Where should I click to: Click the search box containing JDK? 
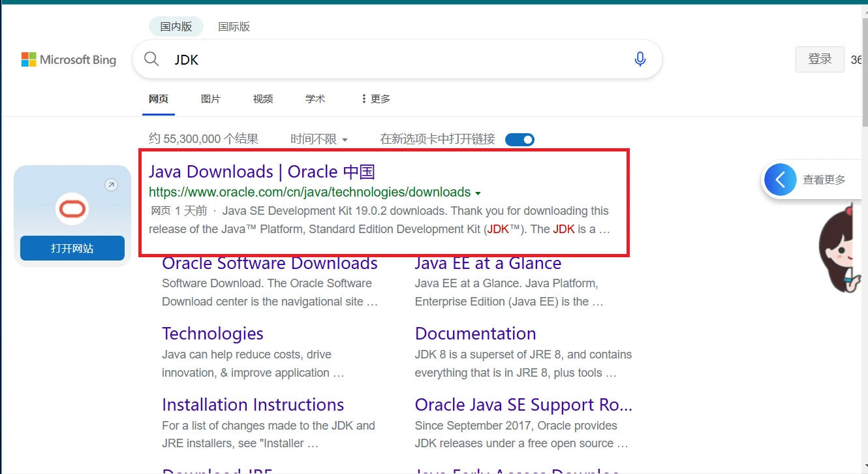click(397, 59)
